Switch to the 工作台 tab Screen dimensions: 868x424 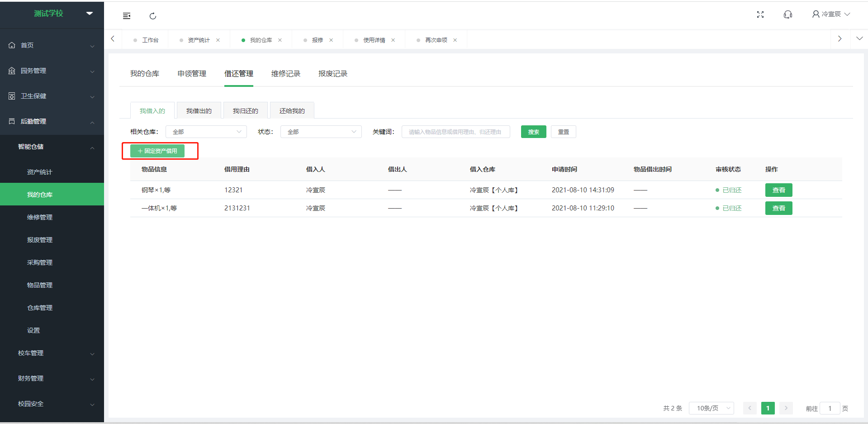pyautogui.click(x=146, y=40)
